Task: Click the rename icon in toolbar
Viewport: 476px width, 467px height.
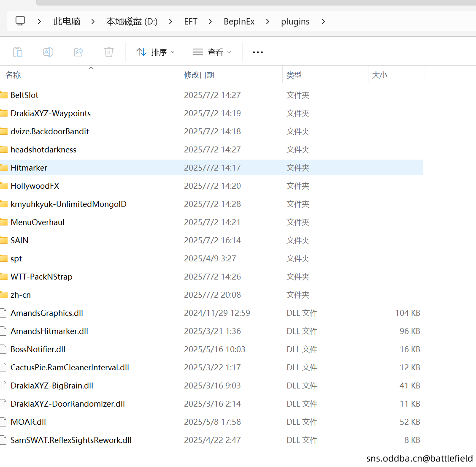Action: tap(48, 52)
